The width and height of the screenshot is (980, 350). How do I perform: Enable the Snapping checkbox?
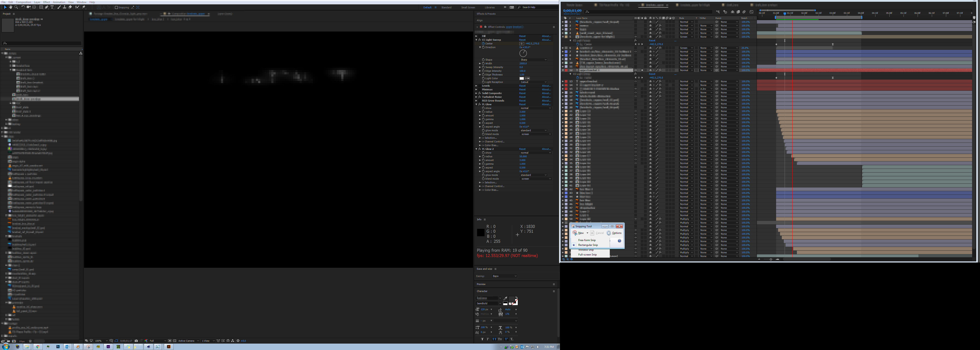[x=116, y=7]
